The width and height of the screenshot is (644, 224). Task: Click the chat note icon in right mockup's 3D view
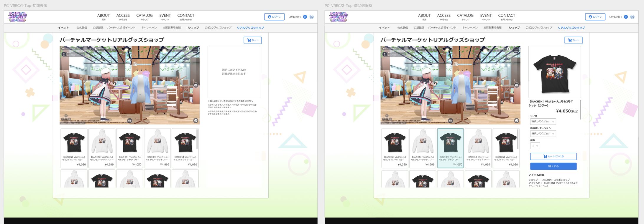pyautogui.click(x=451, y=121)
